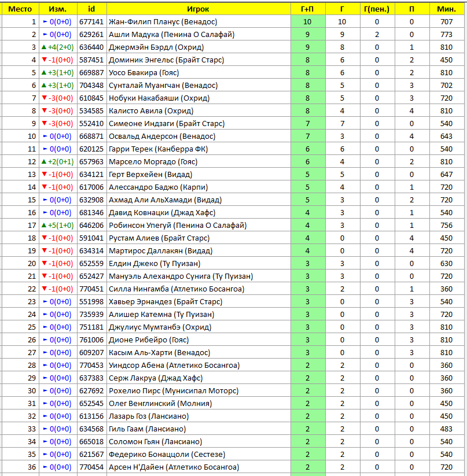The height and width of the screenshot is (476, 467).
Task: Click the red down arrow in Симеоне Индзаги row
Action: [45, 123]
